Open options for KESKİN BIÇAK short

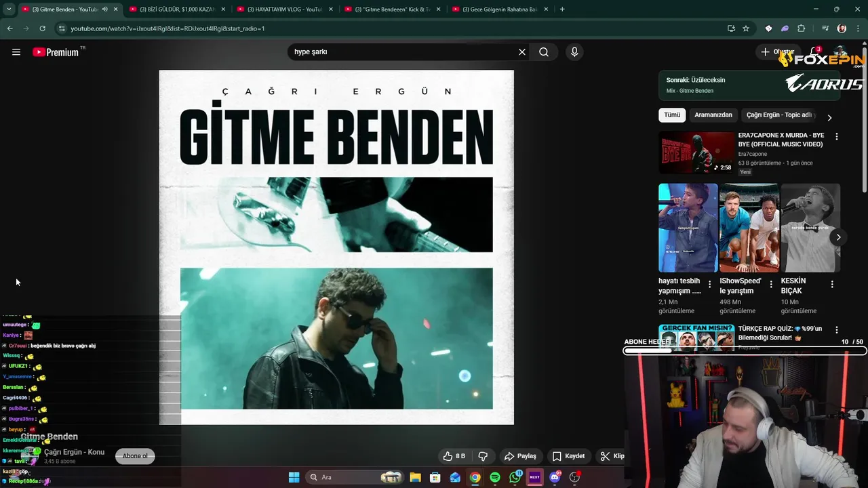click(831, 285)
